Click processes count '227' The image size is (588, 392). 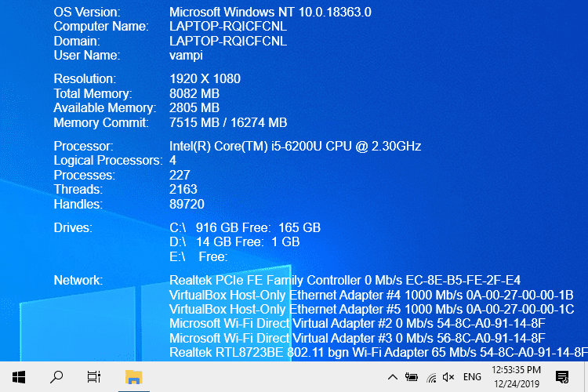(x=180, y=175)
